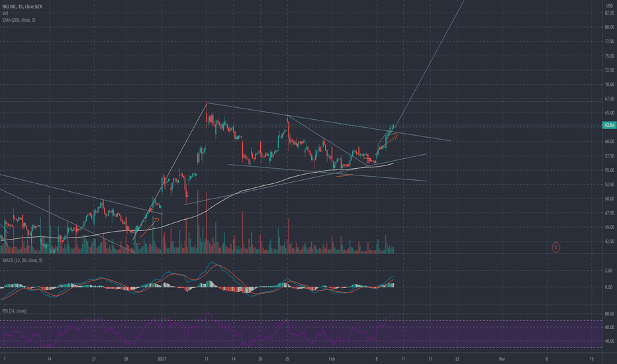
Task: Click the 52.50 price axis label
Action: click(x=610, y=184)
